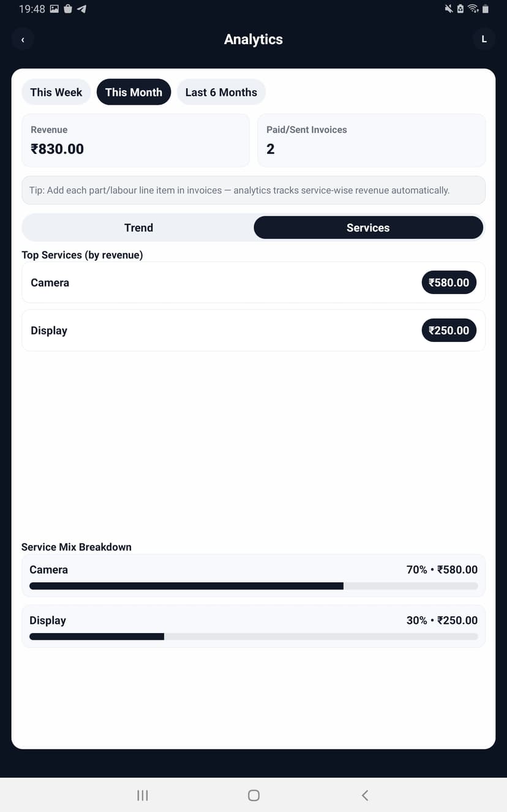Tap the Telegram icon in the status bar
Image resolution: width=507 pixels, height=812 pixels.
point(81,9)
